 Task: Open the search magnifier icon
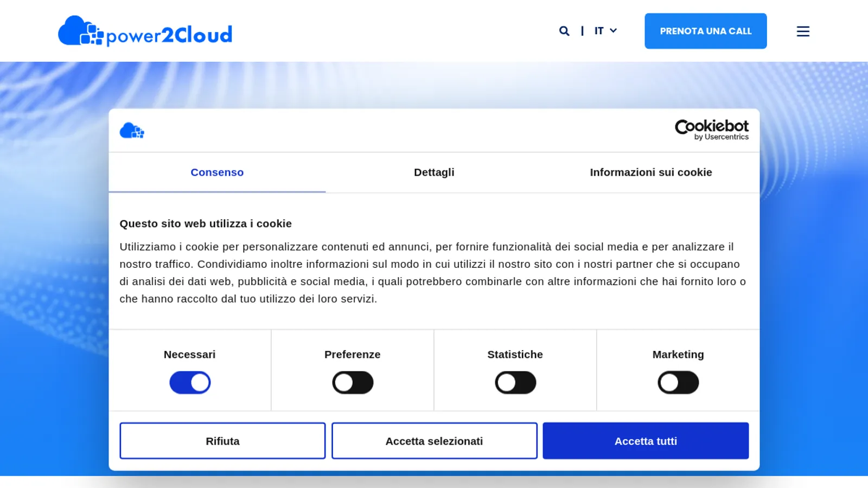[564, 31]
